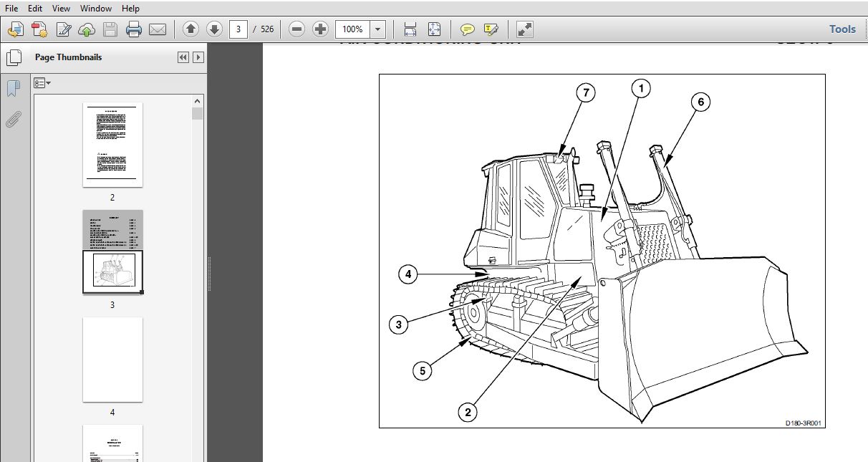The width and height of the screenshot is (868, 462).
Task: Select the page 3 thumbnail
Action: (x=112, y=251)
